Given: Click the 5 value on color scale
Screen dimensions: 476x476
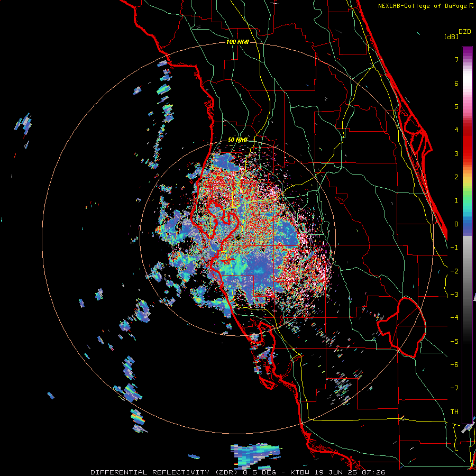Looking at the screenshot, I should click(x=456, y=106).
